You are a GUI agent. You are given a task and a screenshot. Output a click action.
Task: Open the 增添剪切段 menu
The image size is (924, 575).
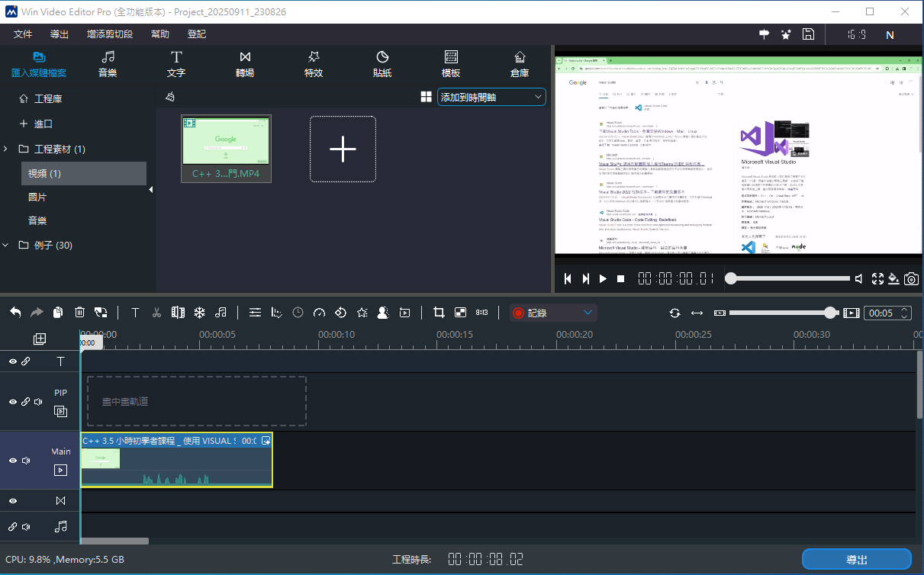(110, 34)
